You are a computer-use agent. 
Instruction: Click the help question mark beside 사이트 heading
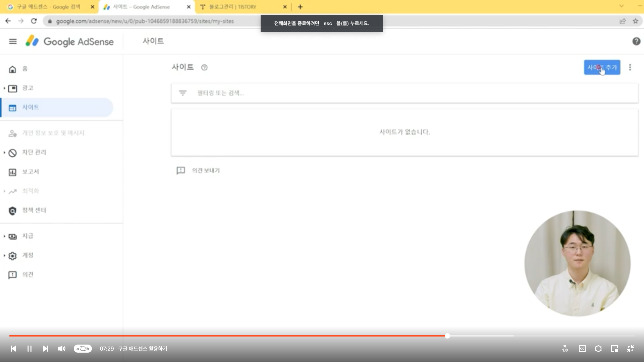(204, 67)
